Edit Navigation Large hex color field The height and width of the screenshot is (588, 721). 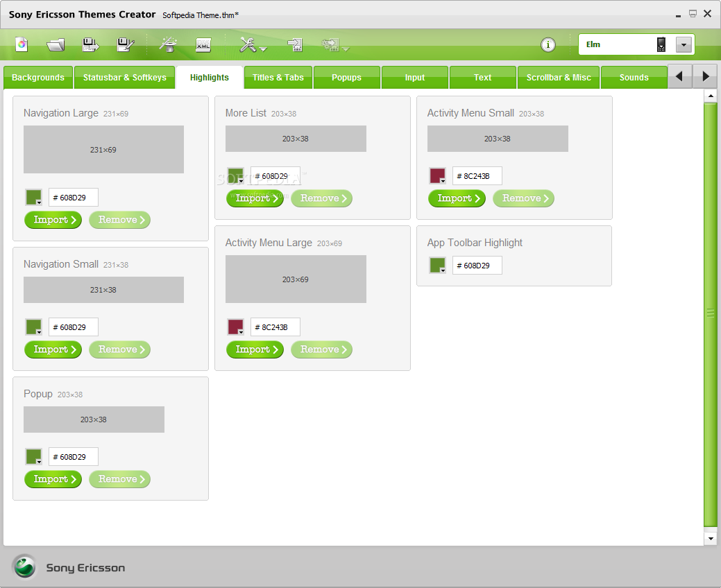click(x=74, y=197)
